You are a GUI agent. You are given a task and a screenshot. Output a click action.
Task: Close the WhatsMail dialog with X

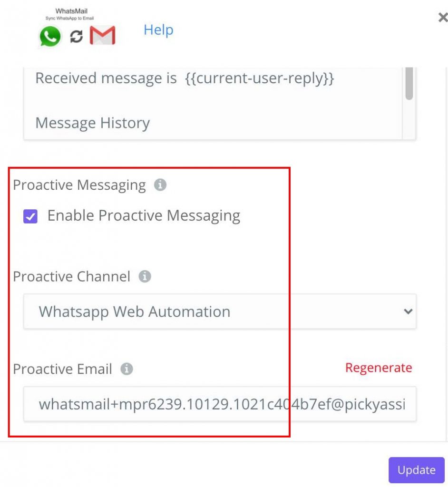tap(443, 18)
